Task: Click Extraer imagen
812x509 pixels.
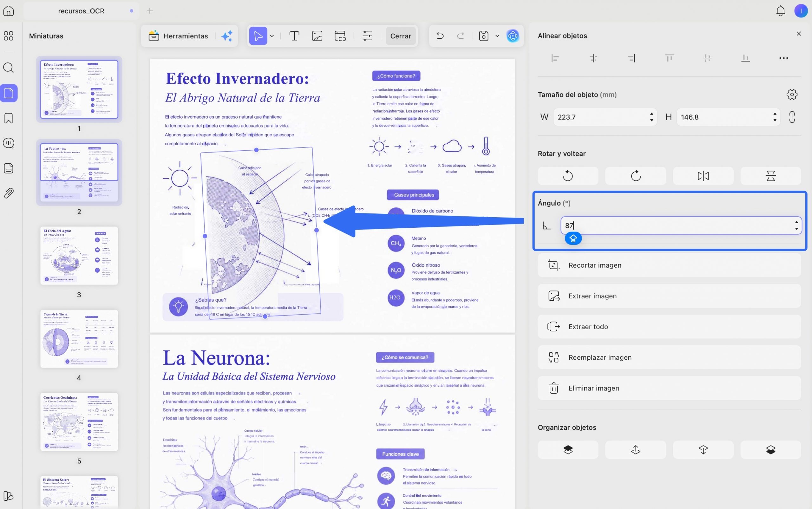Action: (669, 296)
